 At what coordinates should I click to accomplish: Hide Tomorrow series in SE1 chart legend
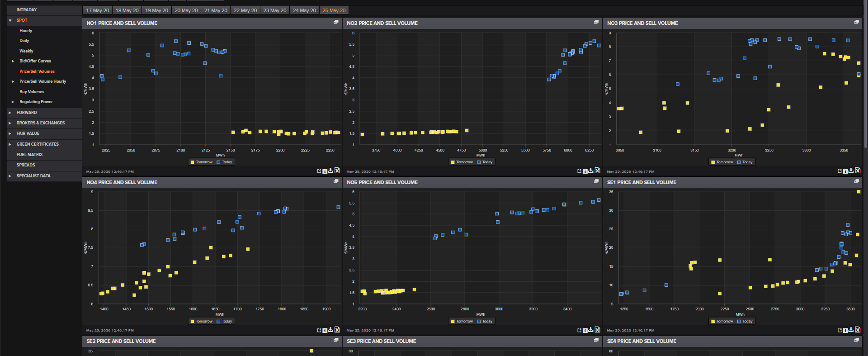(x=722, y=321)
